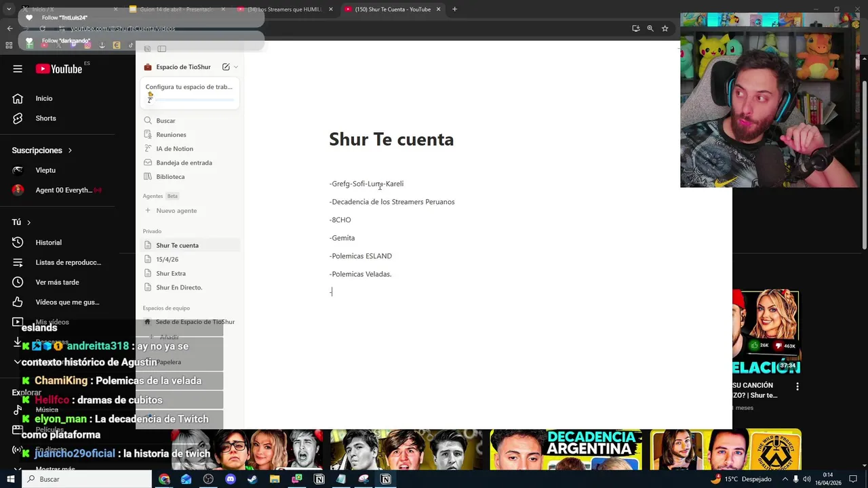Switch to Los Streamers que HUMILL tab
Screen dimensions: 868x488
[283, 9]
